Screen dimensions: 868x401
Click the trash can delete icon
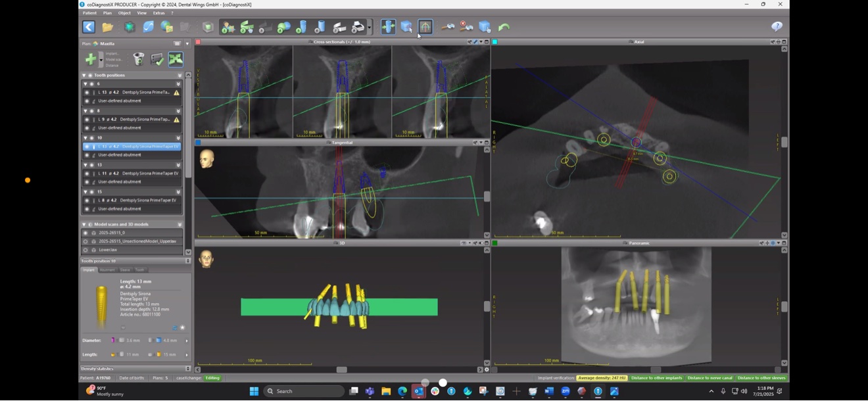[138, 60]
